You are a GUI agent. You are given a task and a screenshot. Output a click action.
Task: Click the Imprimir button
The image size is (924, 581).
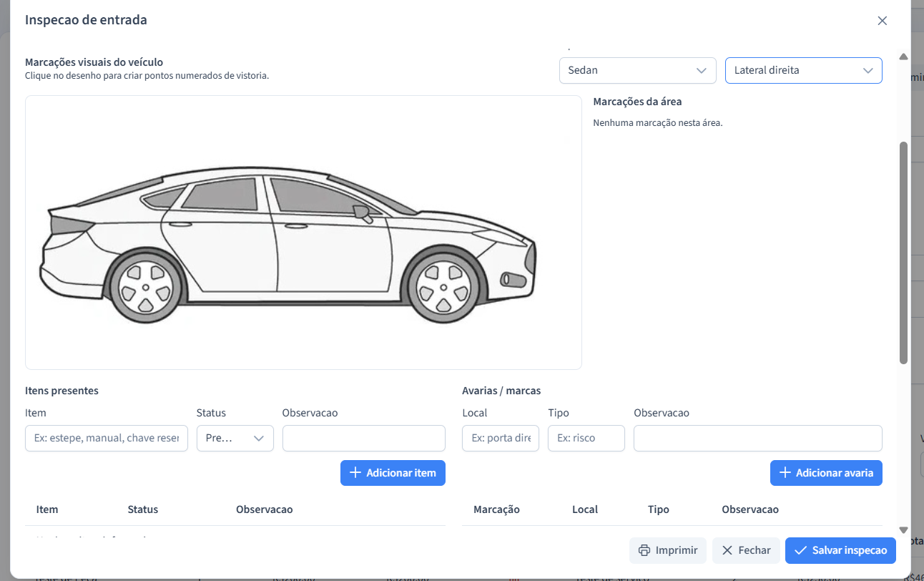click(668, 550)
